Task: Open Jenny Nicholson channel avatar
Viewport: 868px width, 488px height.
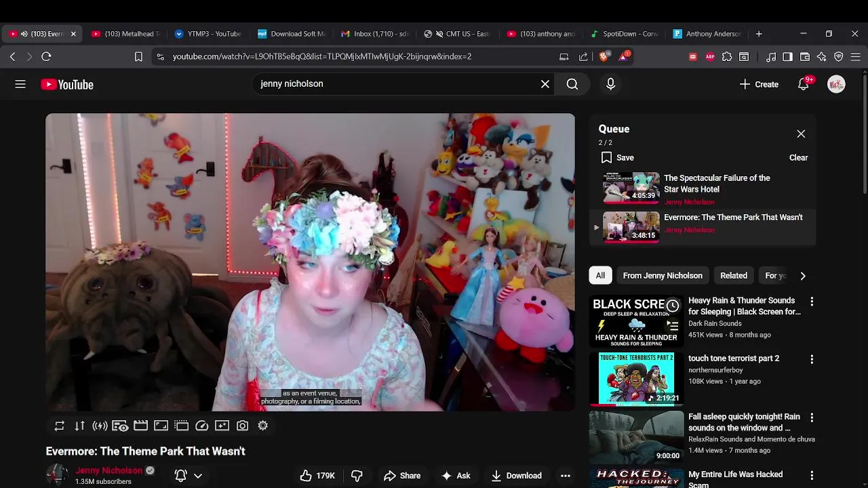Action: point(57,475)
